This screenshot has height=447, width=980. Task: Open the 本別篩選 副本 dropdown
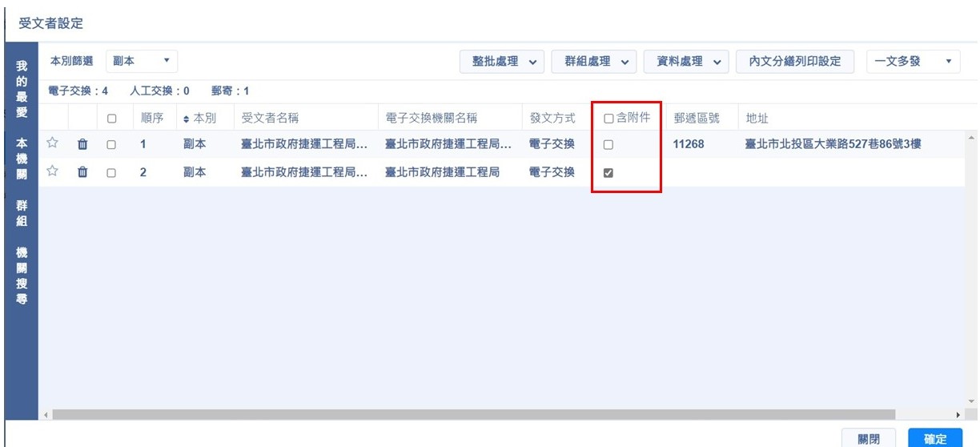coord(141,61)
